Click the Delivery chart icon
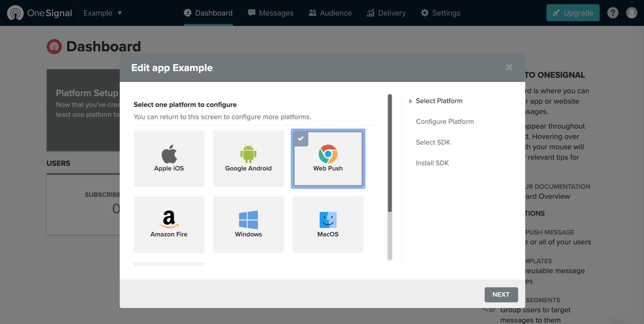Image resolution: width=644 pixels, height=324 pixels. coord(371,13)
